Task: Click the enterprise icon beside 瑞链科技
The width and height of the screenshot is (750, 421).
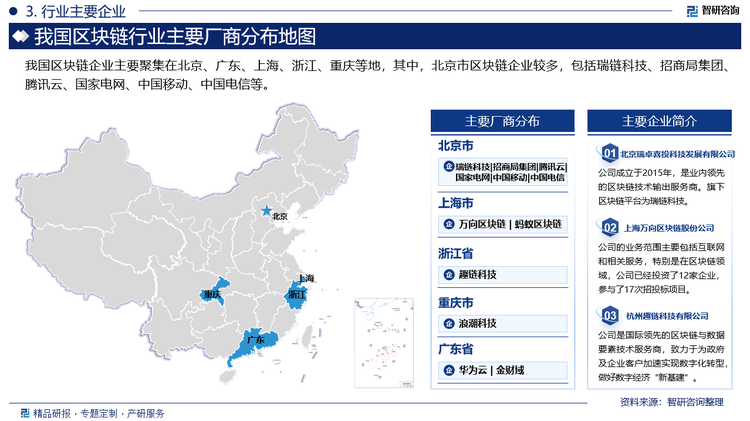Action: (x=449, y=166)
